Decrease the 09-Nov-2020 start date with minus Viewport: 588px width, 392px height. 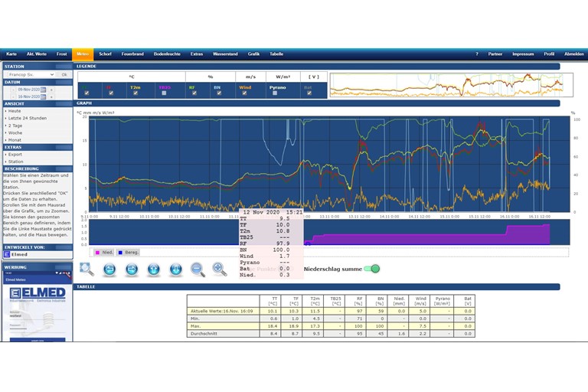coord(13,90)
